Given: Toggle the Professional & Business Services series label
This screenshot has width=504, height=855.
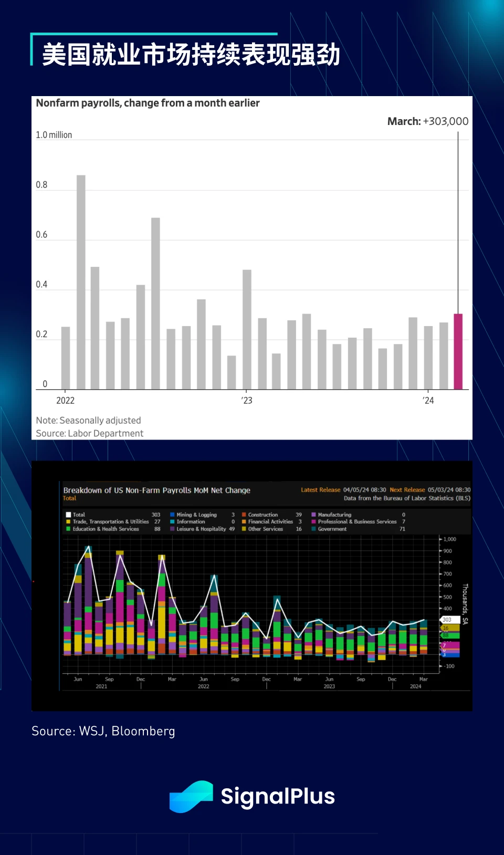Looking at the screenshot, I should tap(357, 522).
